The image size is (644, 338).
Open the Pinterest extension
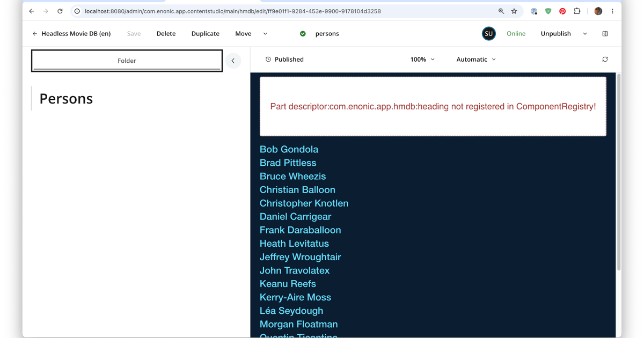point(562,11)
